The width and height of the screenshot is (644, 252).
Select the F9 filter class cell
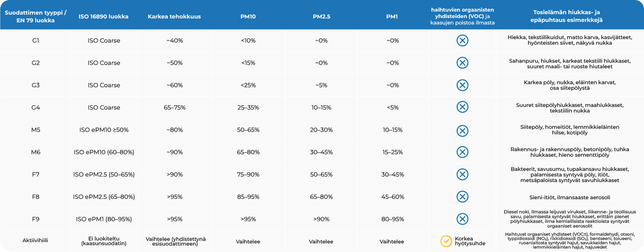[36, 219]
